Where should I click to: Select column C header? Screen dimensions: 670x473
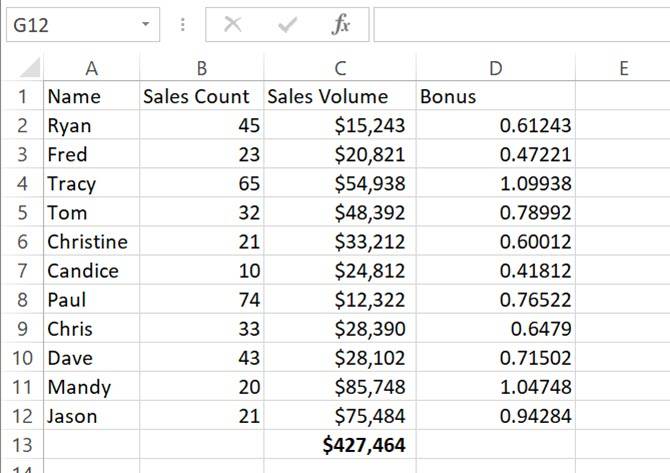(339, 68)
